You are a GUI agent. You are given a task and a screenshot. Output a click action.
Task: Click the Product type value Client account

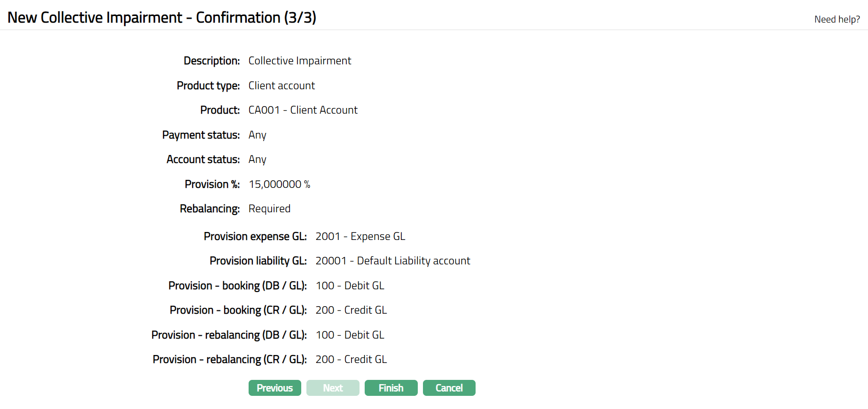point(282,85)
